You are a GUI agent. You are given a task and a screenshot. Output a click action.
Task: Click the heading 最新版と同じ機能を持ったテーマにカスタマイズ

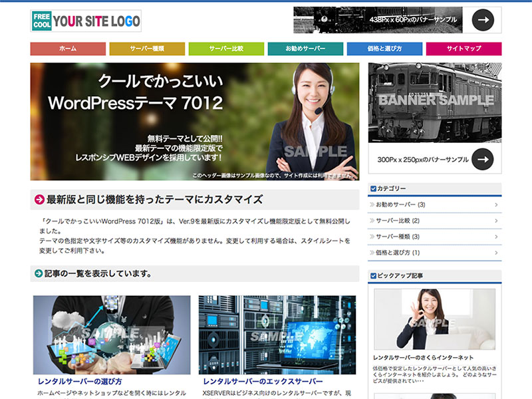coord(155,199)
